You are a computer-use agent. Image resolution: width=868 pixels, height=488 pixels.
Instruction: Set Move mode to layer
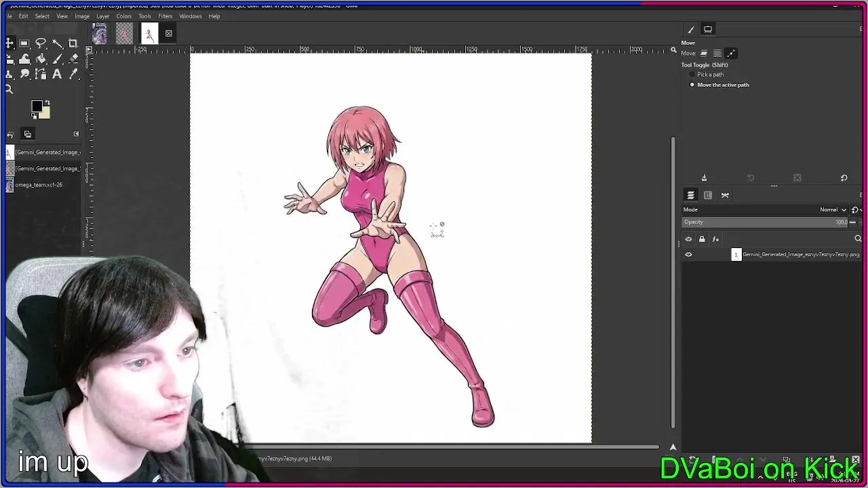point(704,53)
